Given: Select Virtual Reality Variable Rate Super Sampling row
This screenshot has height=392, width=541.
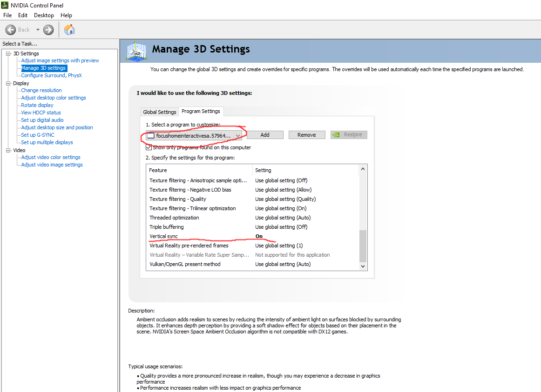Looking at the screenshot, I should 252,255.
